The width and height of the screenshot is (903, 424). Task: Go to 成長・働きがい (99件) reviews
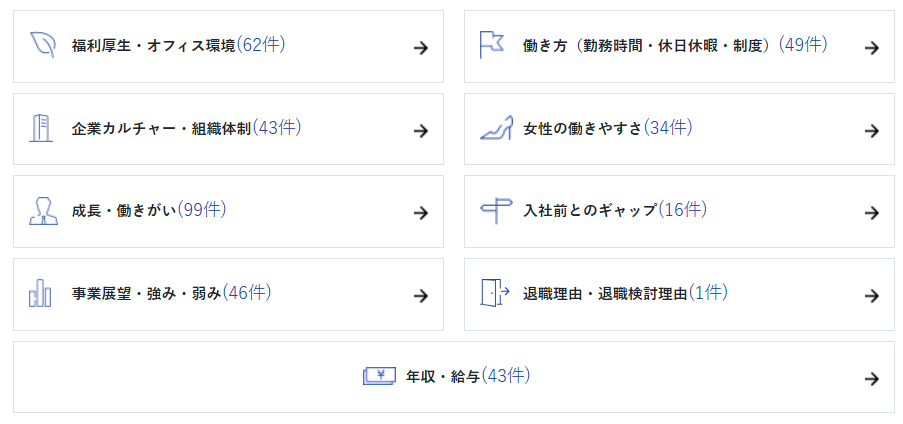coord(148,211)
